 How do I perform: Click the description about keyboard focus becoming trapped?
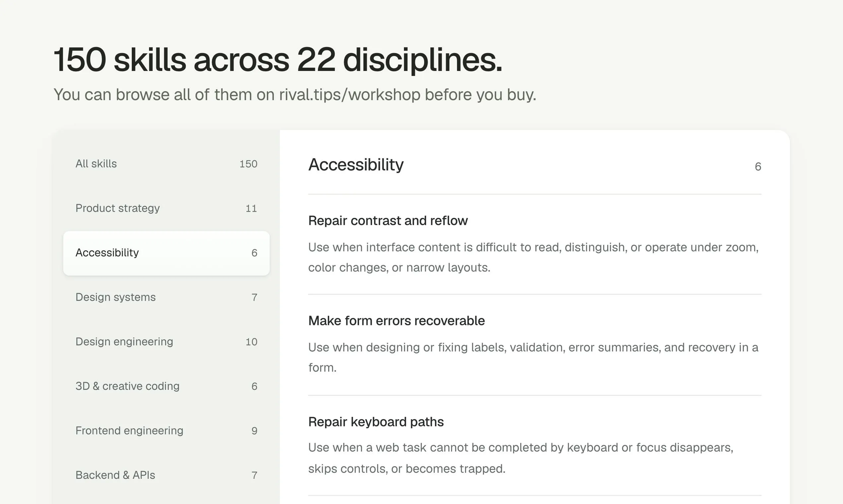tap(521, 458)
